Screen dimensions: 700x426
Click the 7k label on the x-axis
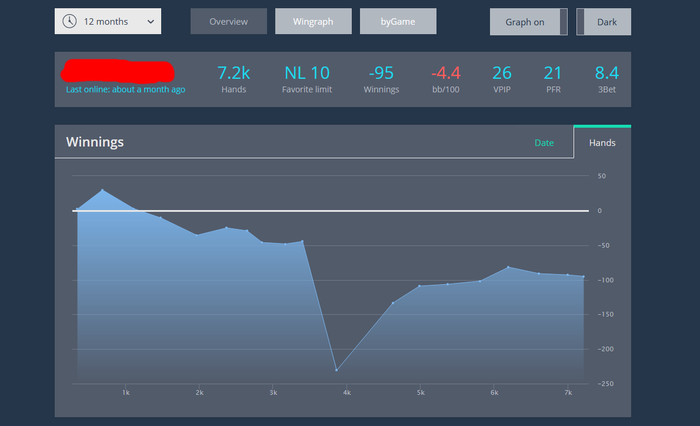click(x=568, y=393)
